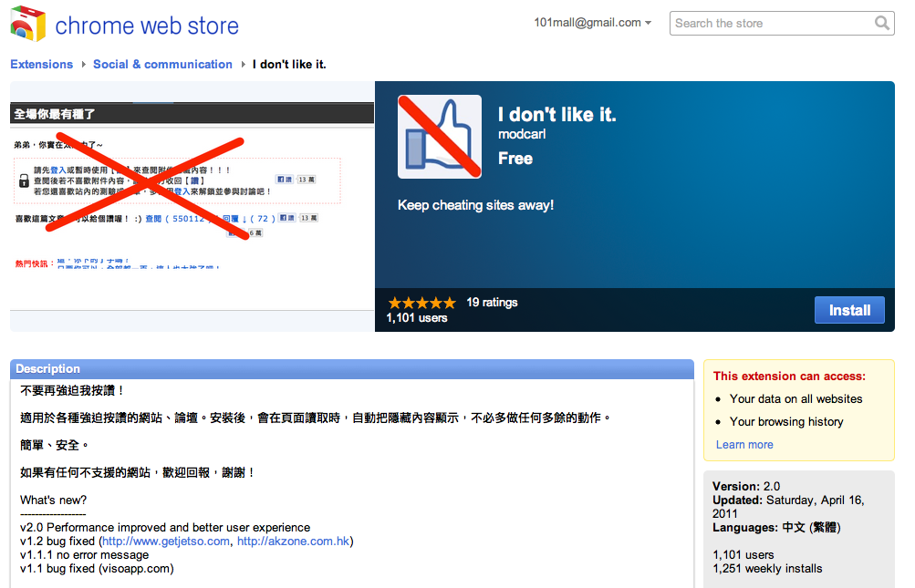Click the 'This extension can access:' heading

tap(789, 377)
